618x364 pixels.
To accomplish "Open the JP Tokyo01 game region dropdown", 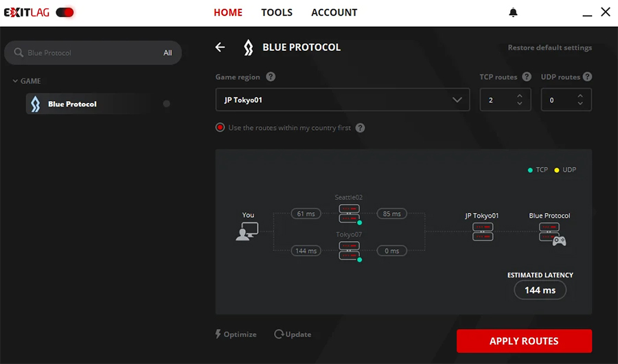I will click(x=343, y=100).
